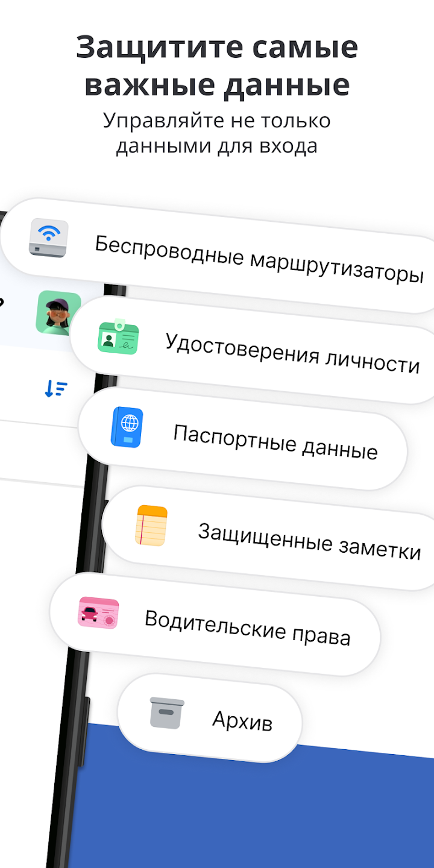Tap the pink driver license icon

tap(98, 613)
